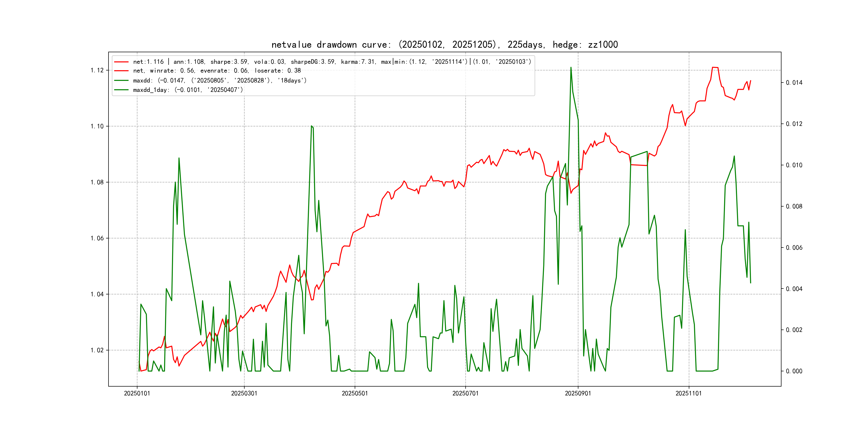The width and height of the screenshot is (868, 434).
Task: Click the x-axis label 20250101
Action: (137, 394)
